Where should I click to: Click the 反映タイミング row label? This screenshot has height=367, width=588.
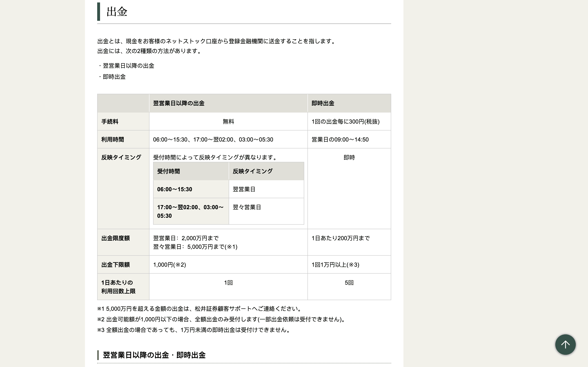click(121, 158)
